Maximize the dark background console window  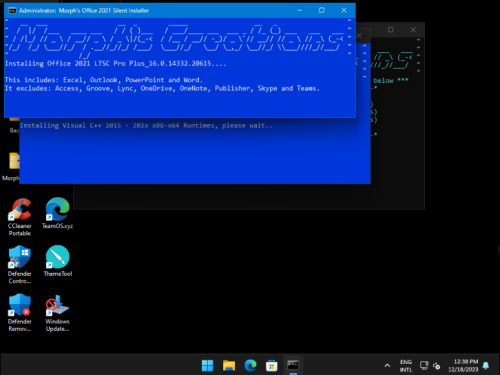point(391,30)
